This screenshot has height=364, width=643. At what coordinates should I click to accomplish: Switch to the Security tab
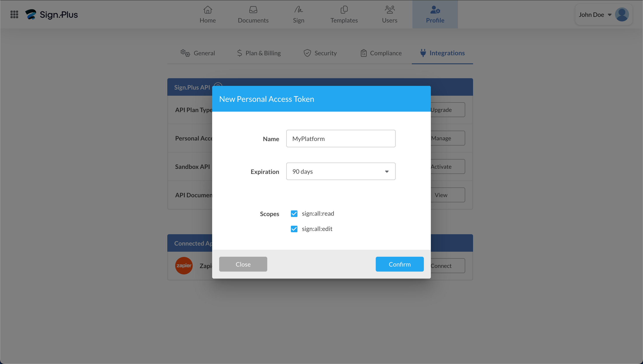click(325, 53)
